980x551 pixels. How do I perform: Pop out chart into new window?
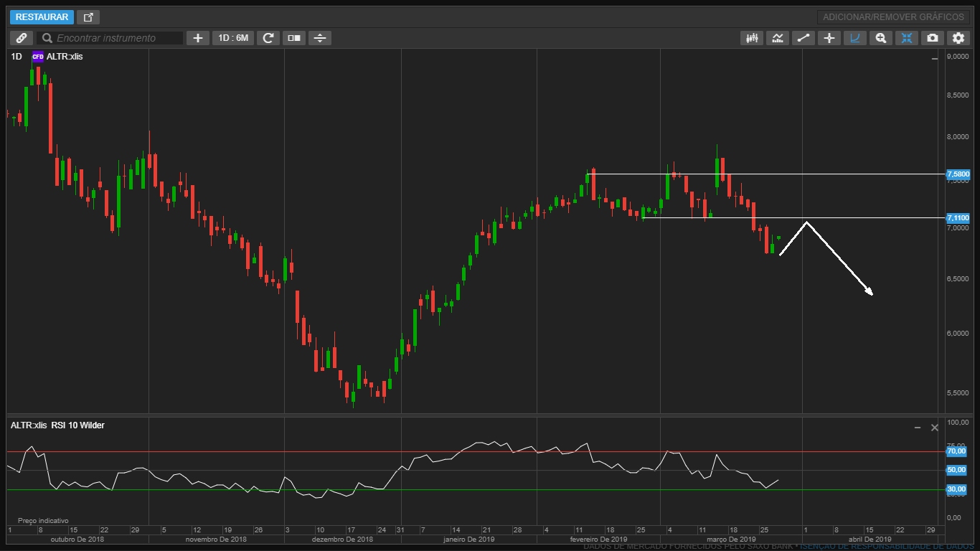pos(88,17)
